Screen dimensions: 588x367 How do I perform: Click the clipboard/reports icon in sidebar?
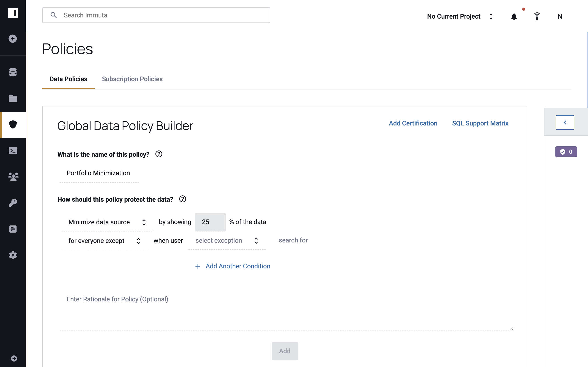click(x=13, y=229)
